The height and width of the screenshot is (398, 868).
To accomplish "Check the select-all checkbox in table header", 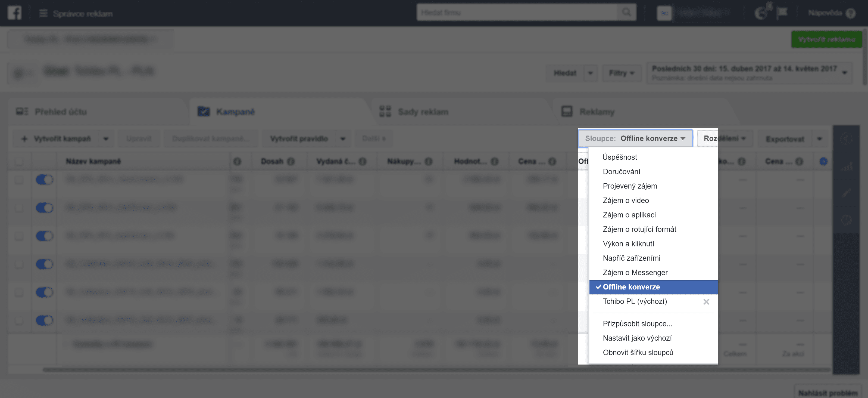I will click(19, 161).
